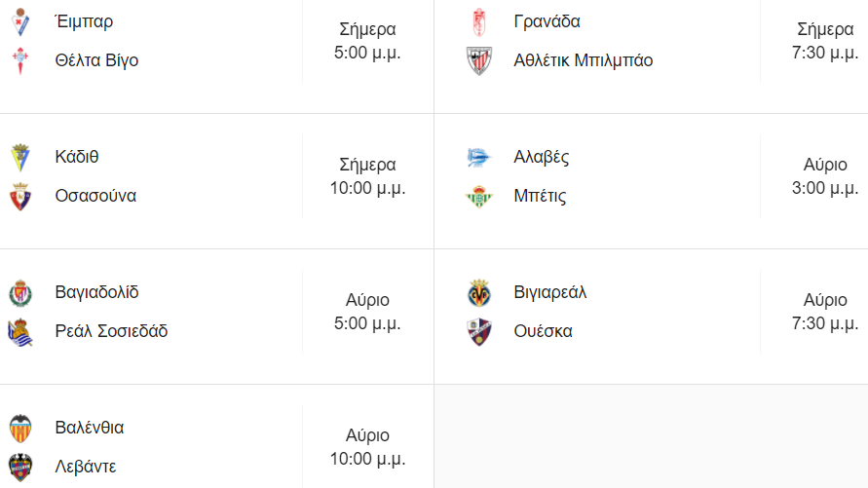Select the Valencia (Βαλένθια) bat crest
This screenshot has width=868, height=488.
click(x=20, y=428)
